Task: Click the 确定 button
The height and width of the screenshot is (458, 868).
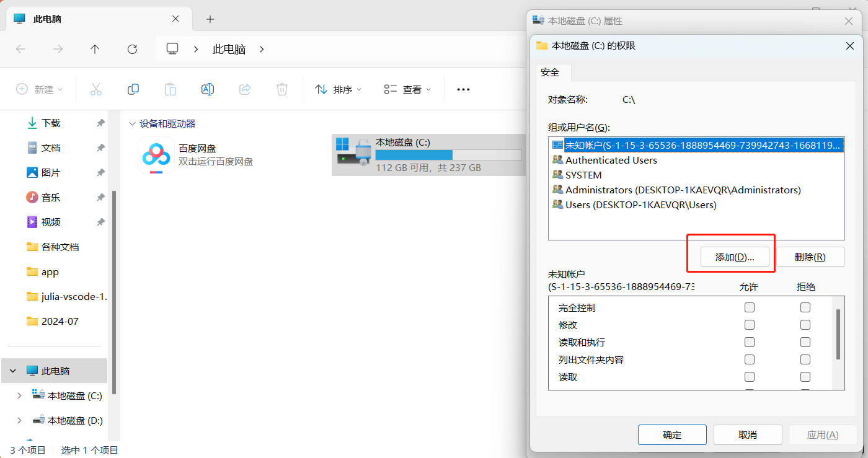Action: pos(672,435)
